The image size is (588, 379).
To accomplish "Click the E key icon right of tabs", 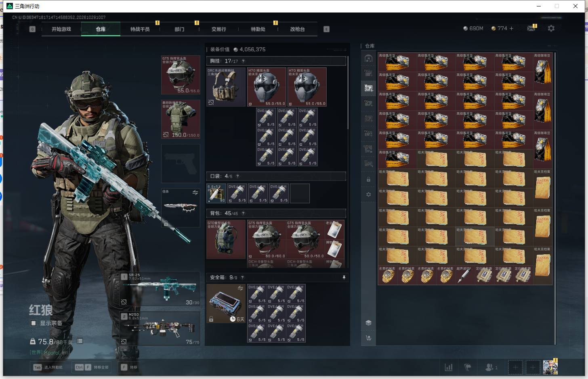I will tap(326, 29).
